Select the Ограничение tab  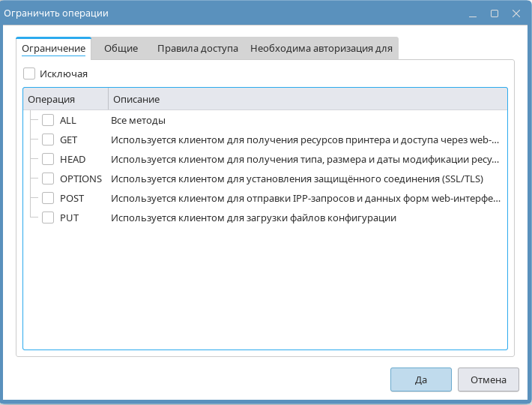coord(54,48)
